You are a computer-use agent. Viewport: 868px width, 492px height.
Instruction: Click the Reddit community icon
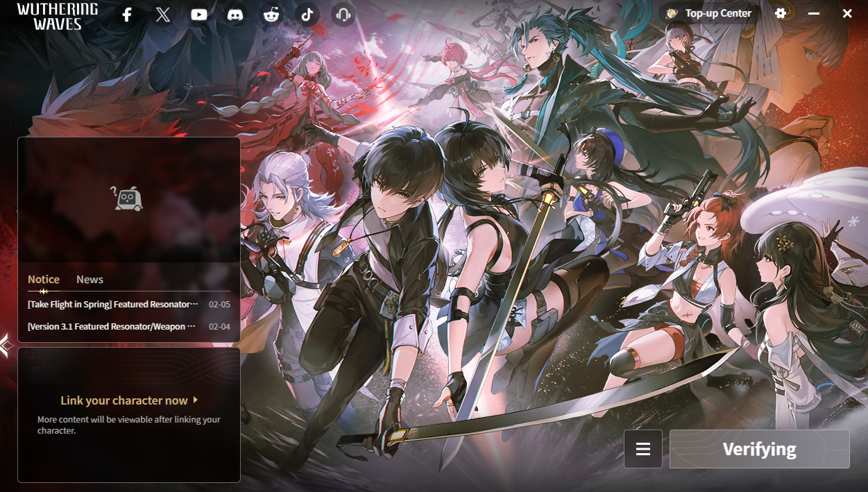pyautogui.click(x=271, y=15)
